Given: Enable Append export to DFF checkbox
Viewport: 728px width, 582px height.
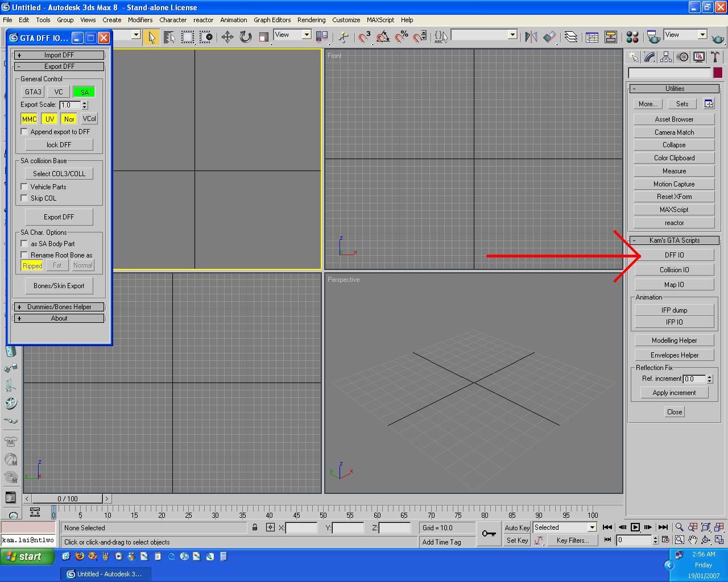Looking at the screenshot, I should click(x=24, y=132).
